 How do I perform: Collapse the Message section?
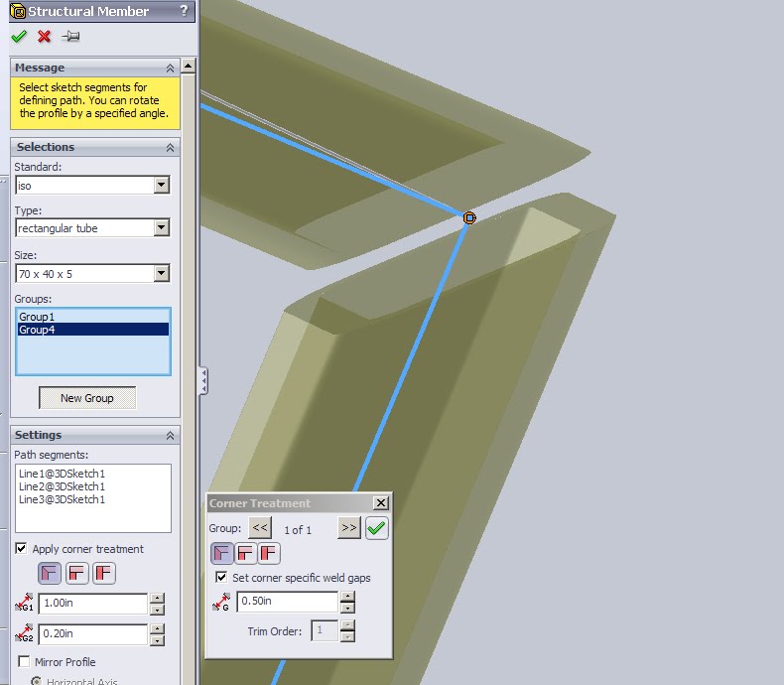(x=170, y=68)
